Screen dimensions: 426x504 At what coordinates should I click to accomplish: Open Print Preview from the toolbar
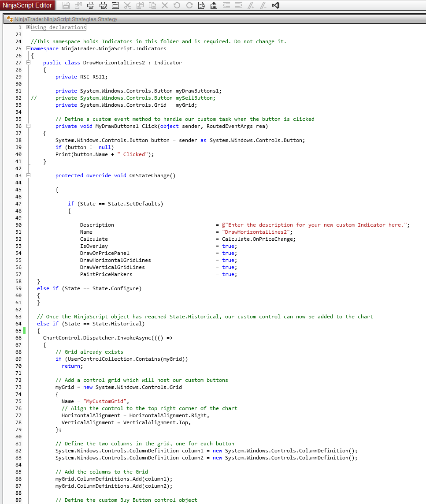[x=103, y=5]
